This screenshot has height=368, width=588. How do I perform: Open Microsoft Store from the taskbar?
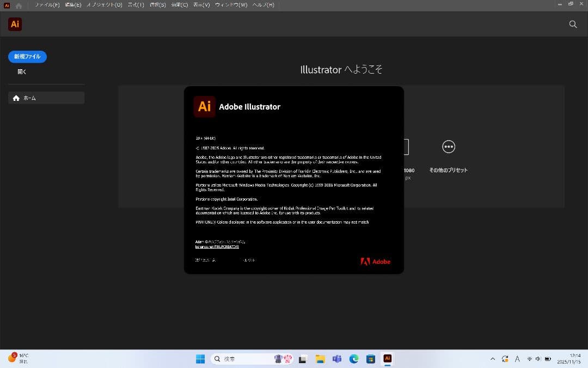tap(371, 359)
